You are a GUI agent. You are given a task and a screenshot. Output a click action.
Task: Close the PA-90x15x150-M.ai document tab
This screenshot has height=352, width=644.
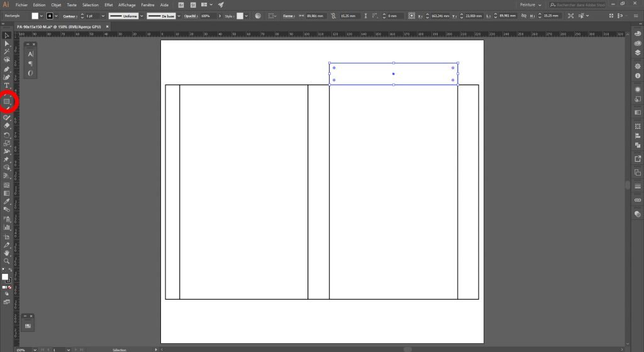(106, 27)
